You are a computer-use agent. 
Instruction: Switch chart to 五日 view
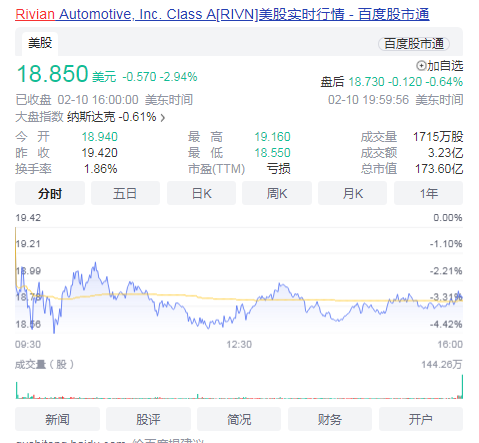(x=125, y=193)
